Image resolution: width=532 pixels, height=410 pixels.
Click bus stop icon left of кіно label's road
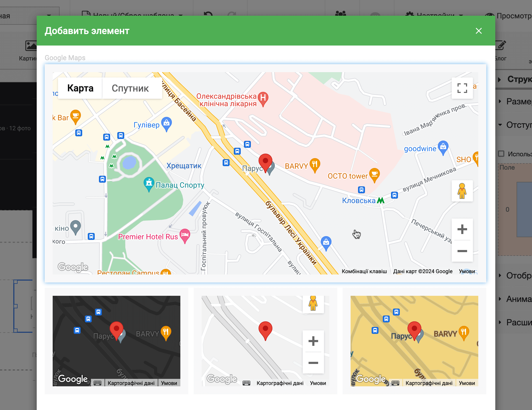[91, 236]
